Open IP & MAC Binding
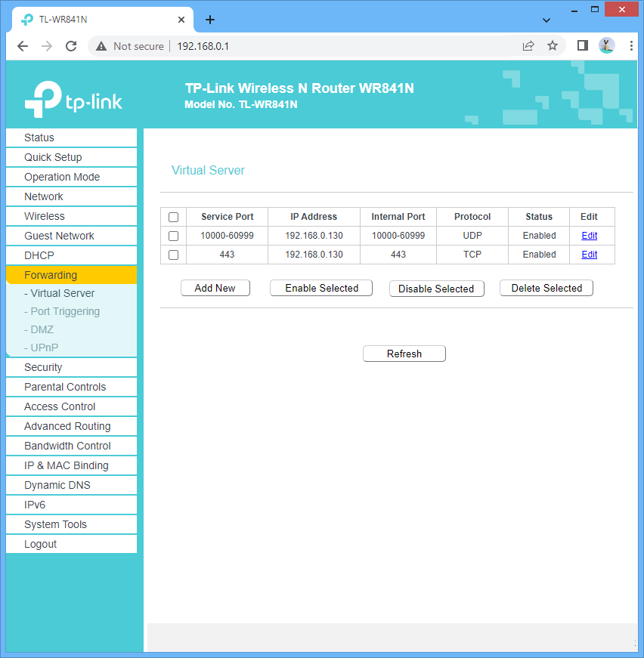The height and width of the screenshot is (658, 644). (71, 465)
